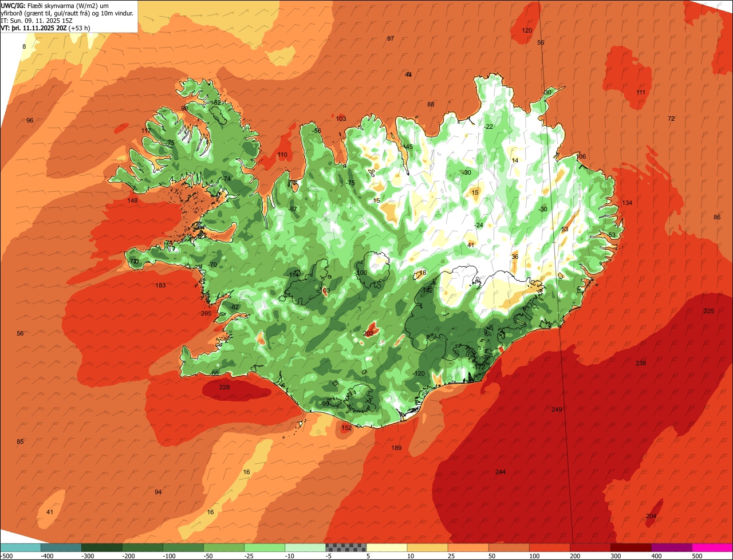733x560 pixels.
Task: Select the map value 111 in the northeast sea
Action: (x=641, y=92)
